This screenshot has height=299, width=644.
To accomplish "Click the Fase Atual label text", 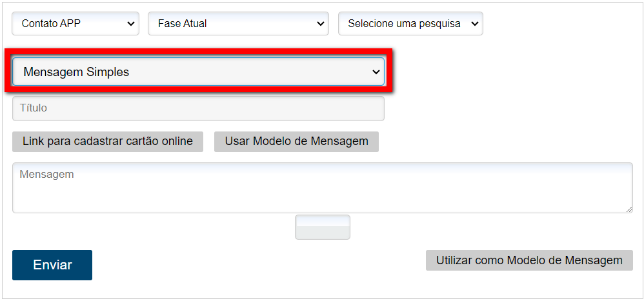I will [183, 24].
